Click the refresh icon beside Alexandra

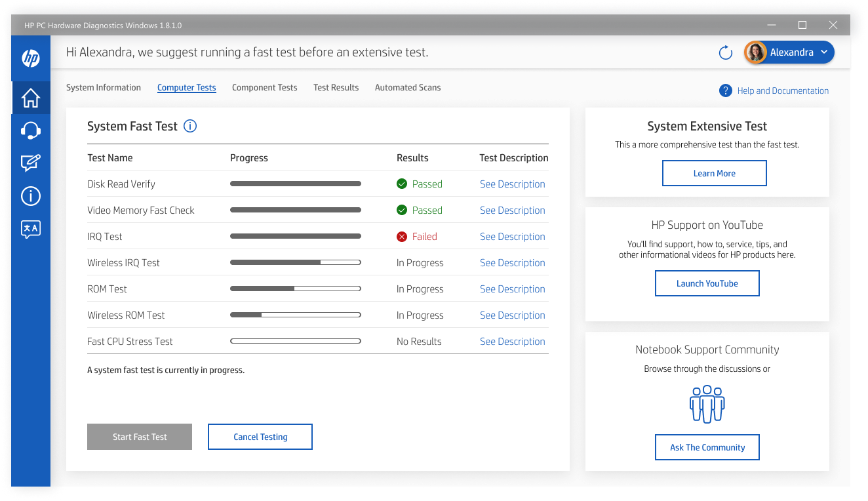[725, 52]
